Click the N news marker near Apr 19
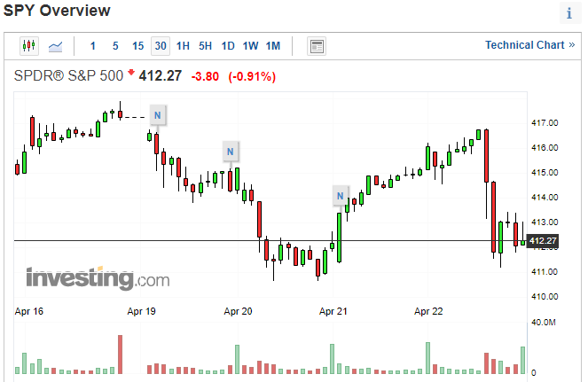 point(158,115)
